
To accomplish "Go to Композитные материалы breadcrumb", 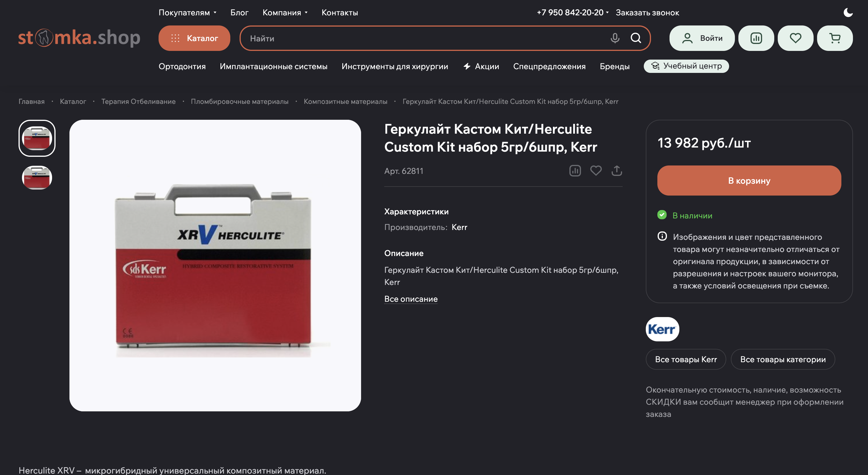I will 345,102.
